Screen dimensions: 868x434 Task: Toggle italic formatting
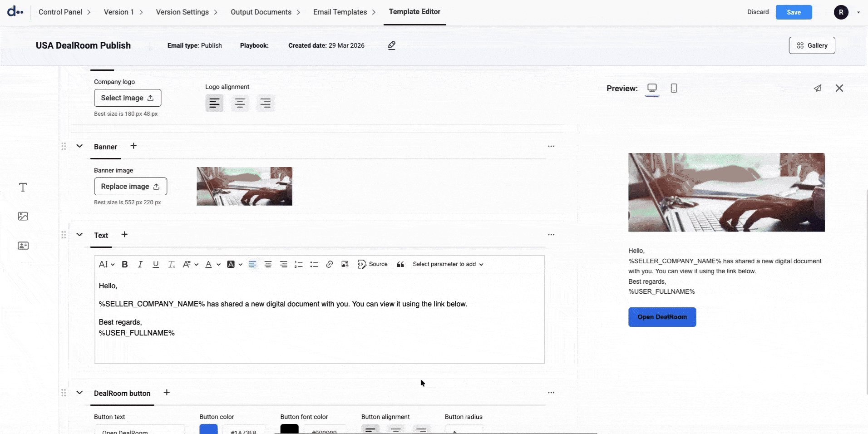pyautogui.click(x=140, y=264)
